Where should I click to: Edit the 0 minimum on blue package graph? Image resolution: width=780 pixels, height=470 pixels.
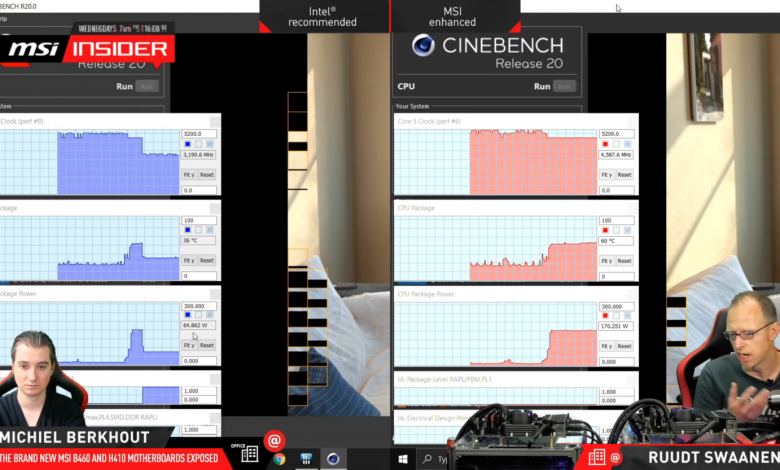tap(199, 276)
